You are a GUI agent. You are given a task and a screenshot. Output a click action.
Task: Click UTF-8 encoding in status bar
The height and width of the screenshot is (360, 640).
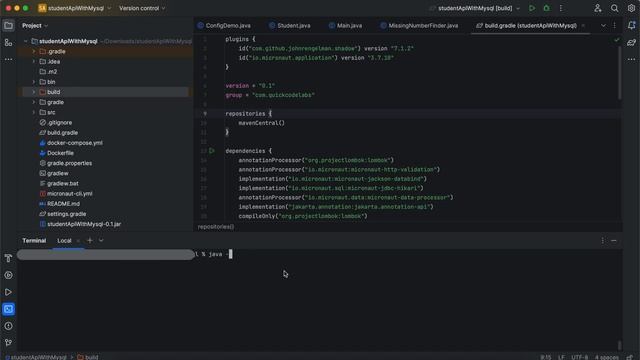580,357
